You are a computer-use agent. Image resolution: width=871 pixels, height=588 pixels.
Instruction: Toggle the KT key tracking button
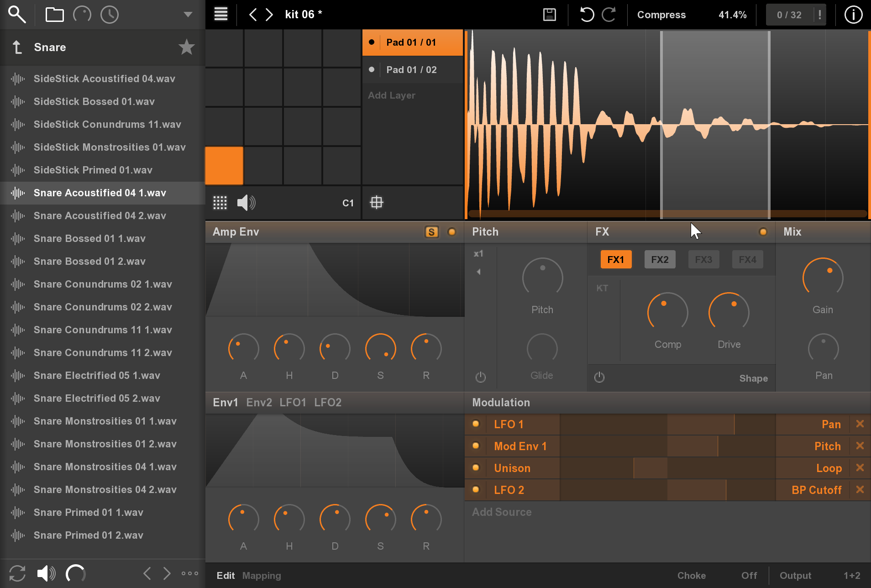[602, 289]
